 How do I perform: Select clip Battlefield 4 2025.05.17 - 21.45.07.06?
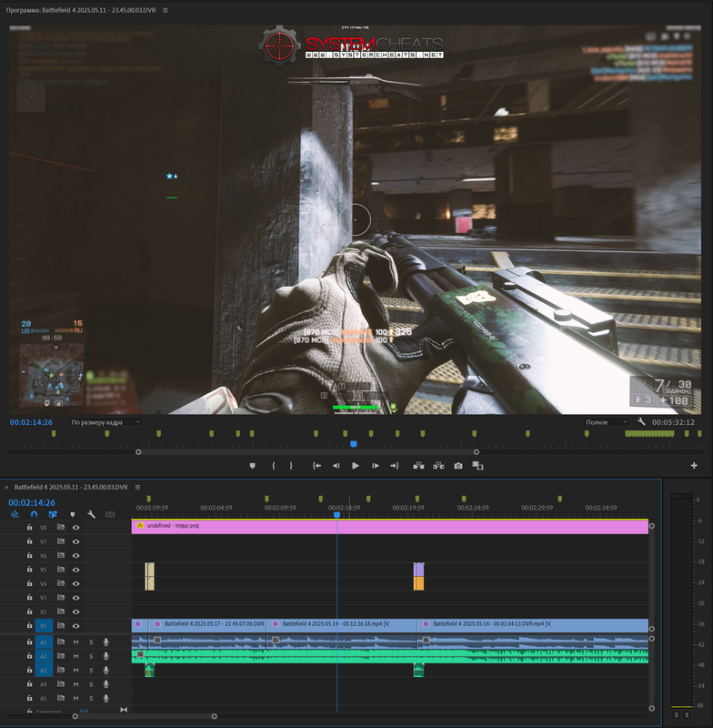[207, 625]
